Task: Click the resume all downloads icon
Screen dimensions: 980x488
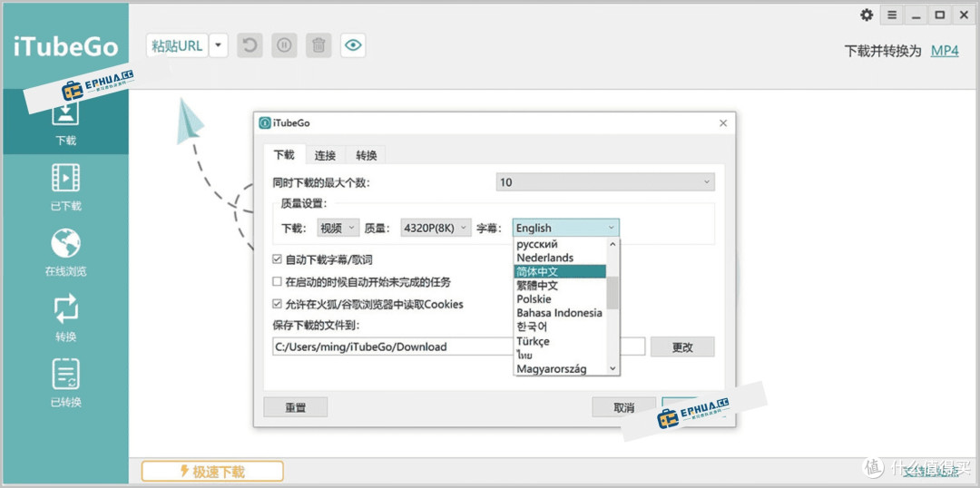Action: tap(250, 45)
